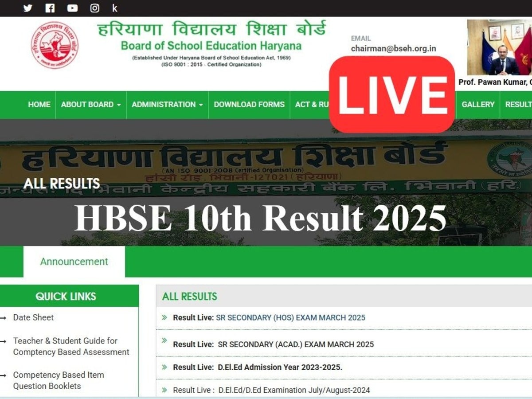Click the chevron beside SR SECONDARY (HOS) result
The width and height of the screenshot is (532, 399).
click(x=164, y=317)
